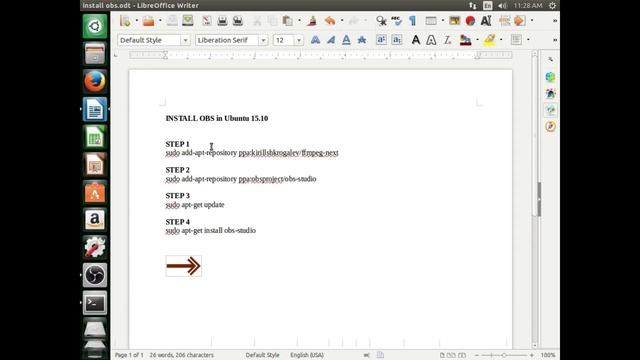The image size is (640, 360).
Task: Export document directly as PDF
Action: click(x=207, y=20)
